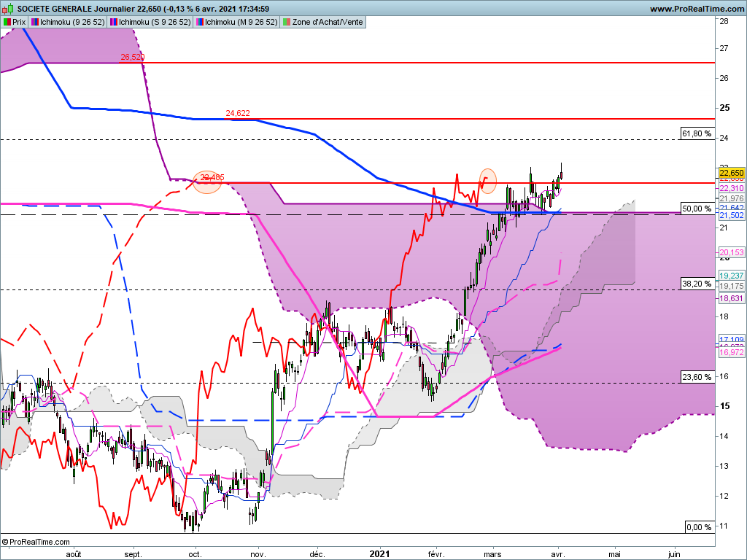The height and width of the screenshot is (560, 747).
Task: Click the pink 20,153 price axis tag
Action: pos(731,253)
